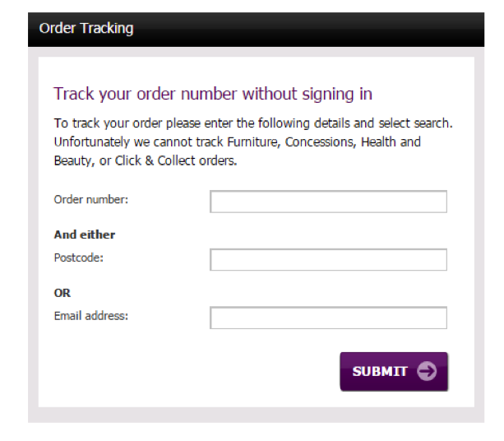The image size is (504, 441).
Task: Click the bold 'And either' text
Action: [x=85, y=234]
